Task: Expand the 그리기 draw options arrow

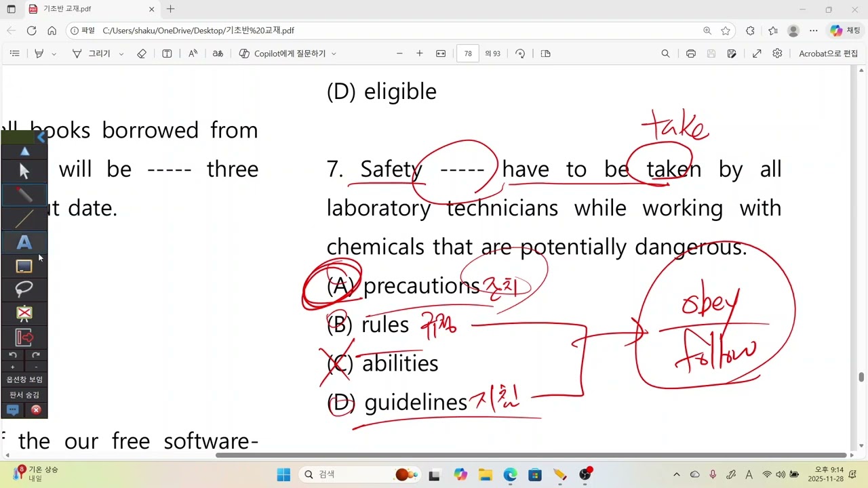Action: [x=121, y=54]
